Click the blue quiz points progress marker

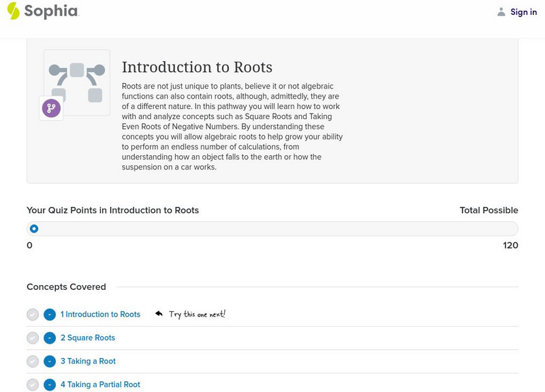click(x=34, y=229)
